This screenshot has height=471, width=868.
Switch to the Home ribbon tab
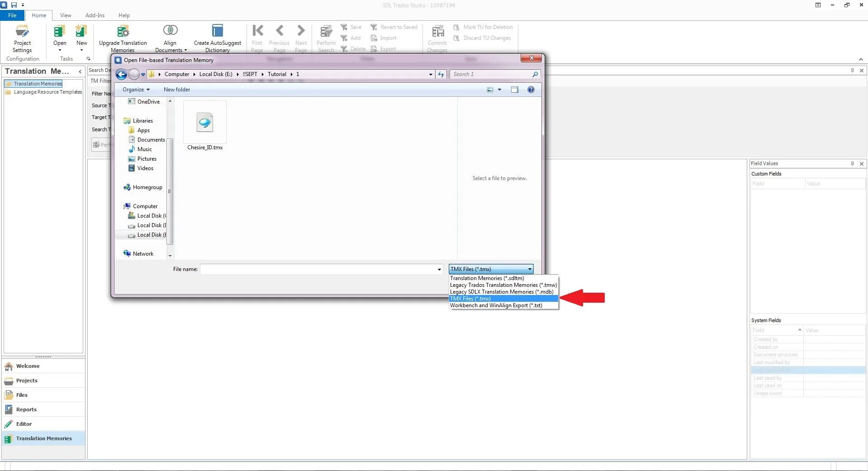click(x=39, y=15)
